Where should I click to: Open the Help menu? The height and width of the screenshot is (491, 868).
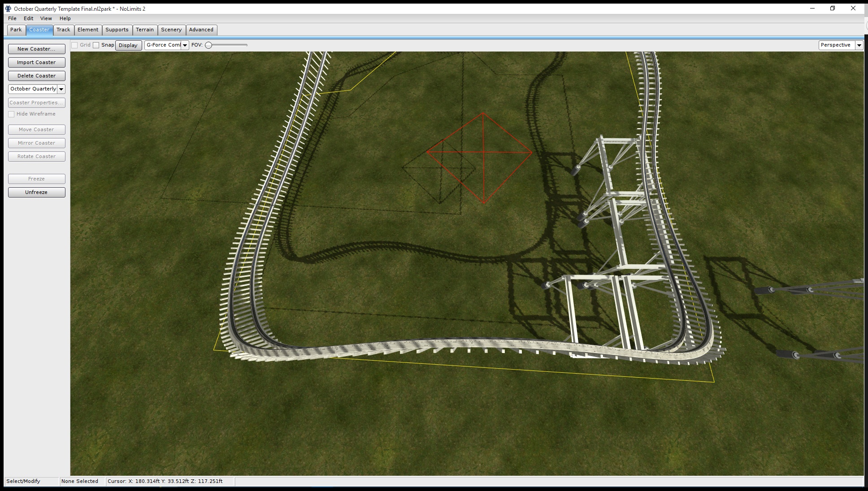click(x=65, y=18)
